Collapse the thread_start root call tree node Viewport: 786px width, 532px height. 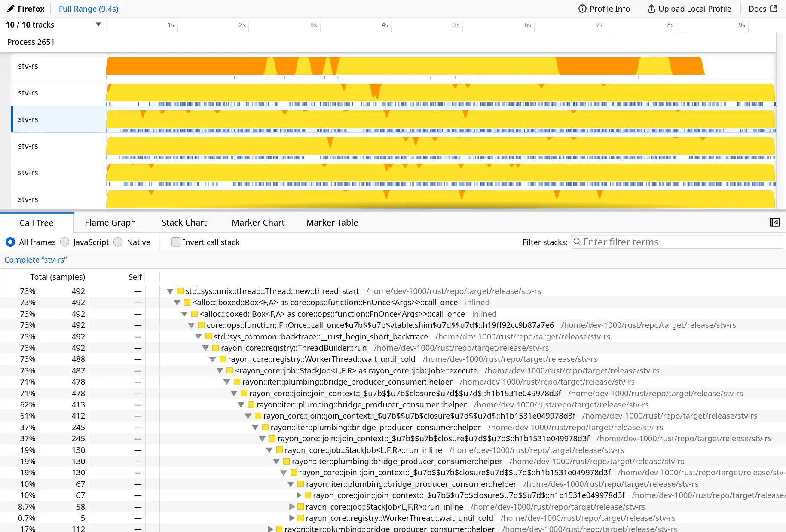click(x=170, y=291)
